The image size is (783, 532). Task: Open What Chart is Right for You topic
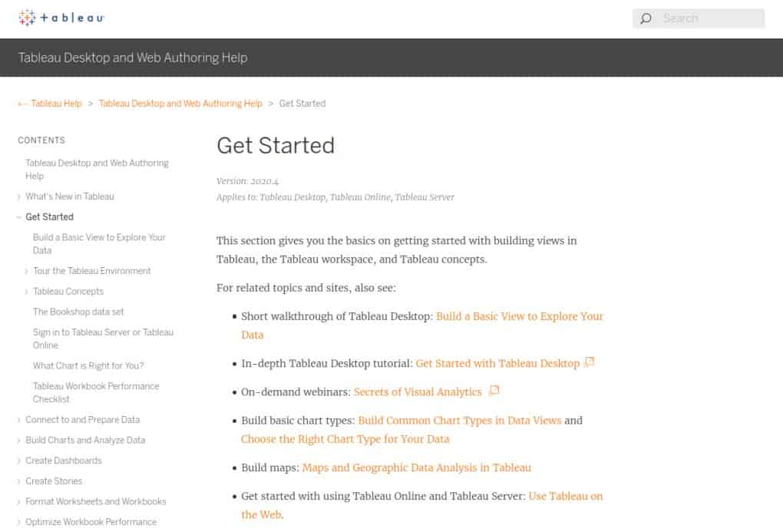(88, 365)
